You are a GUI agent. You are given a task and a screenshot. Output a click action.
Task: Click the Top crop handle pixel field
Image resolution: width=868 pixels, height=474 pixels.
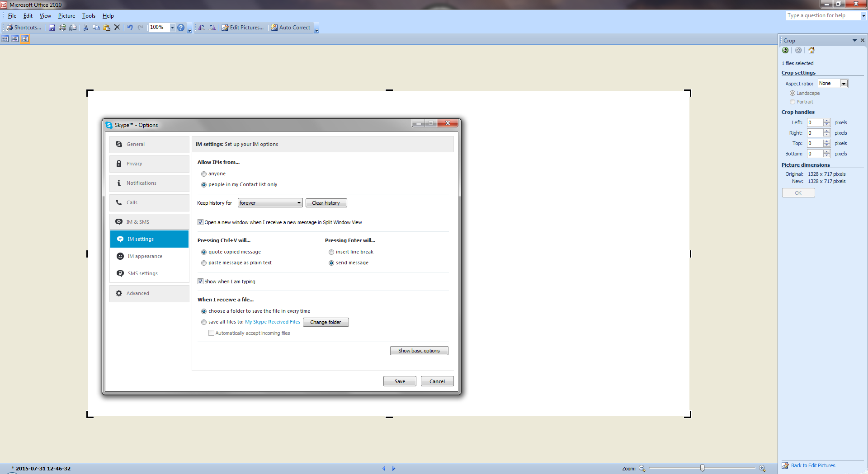point(815,143)
